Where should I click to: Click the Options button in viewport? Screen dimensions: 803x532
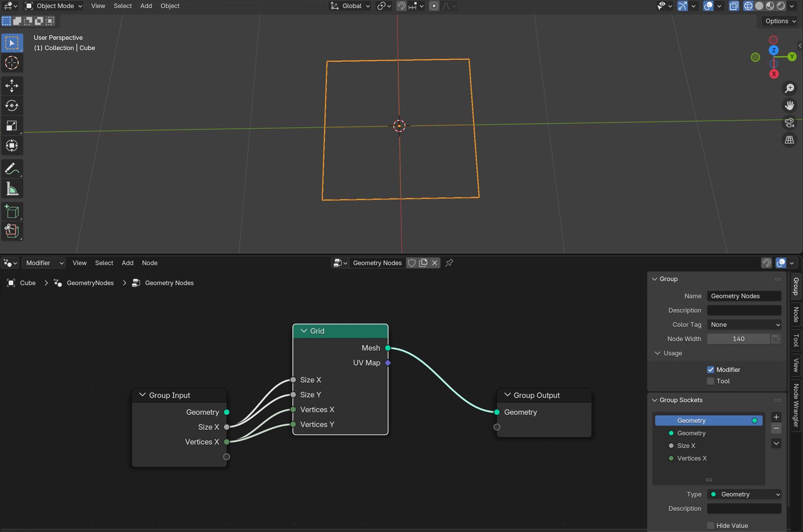click(780, 21)
